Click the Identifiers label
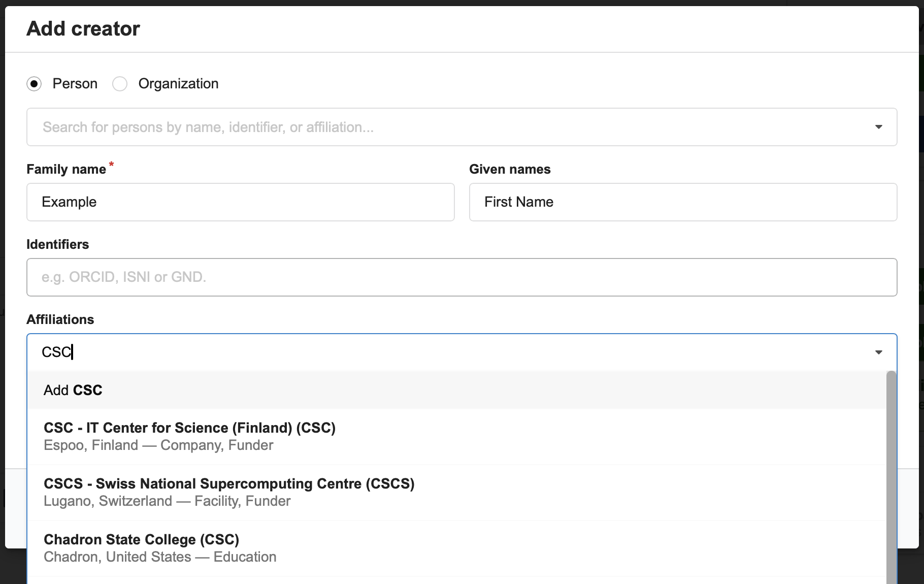This screenshot has width=924, height=584. tap(58, 244)
